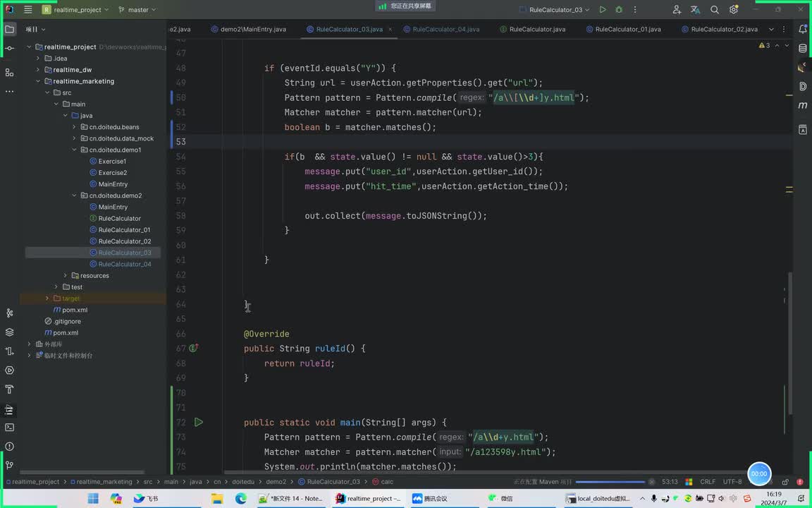Click the Debug bug icon
This screenshot has width=812, height=508.
619,10
